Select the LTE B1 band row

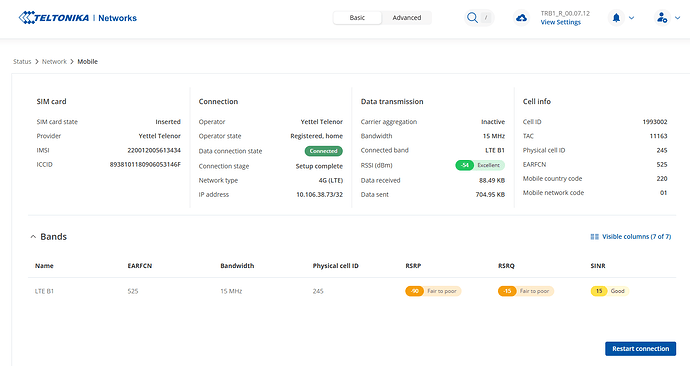[352, 291]
